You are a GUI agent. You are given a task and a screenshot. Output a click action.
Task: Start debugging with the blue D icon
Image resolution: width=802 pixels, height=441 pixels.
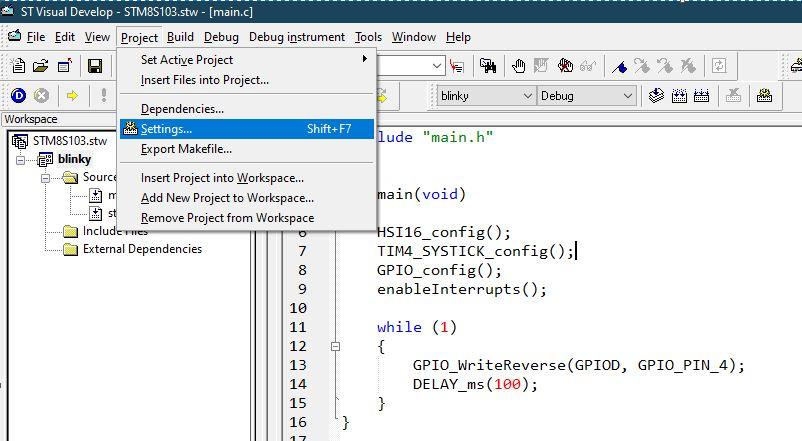coord(18,96)
